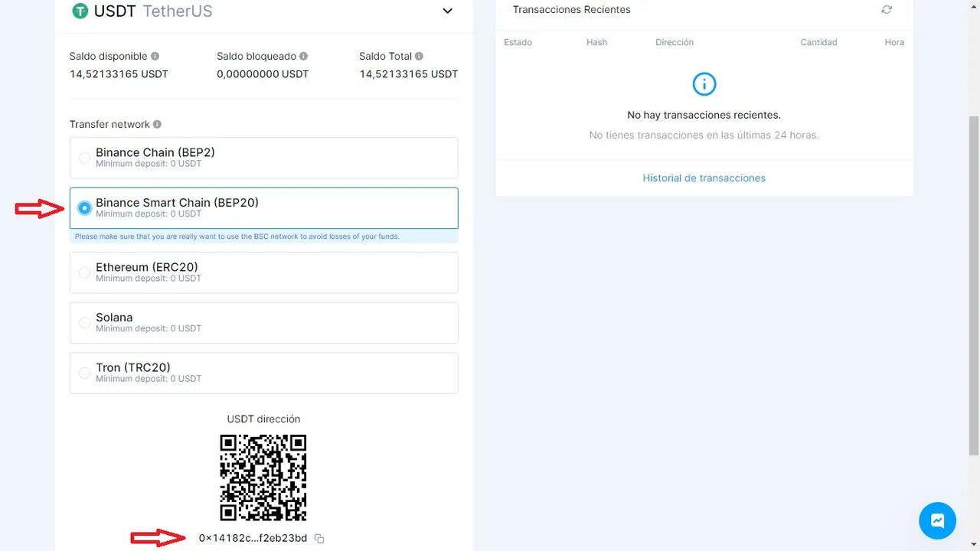
Task: Click the USDT dirección label
Action: 263,419
